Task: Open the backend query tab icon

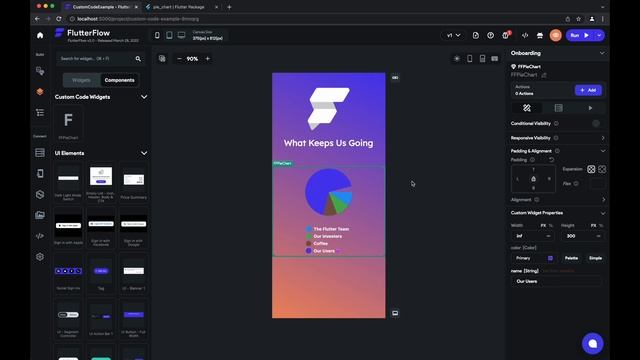Action: 558,108
